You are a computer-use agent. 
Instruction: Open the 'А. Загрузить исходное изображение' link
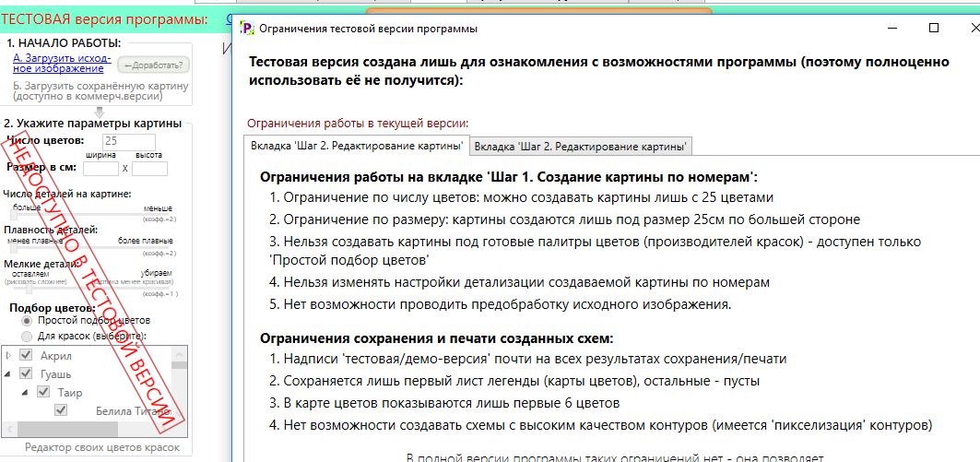click(62, 63)
